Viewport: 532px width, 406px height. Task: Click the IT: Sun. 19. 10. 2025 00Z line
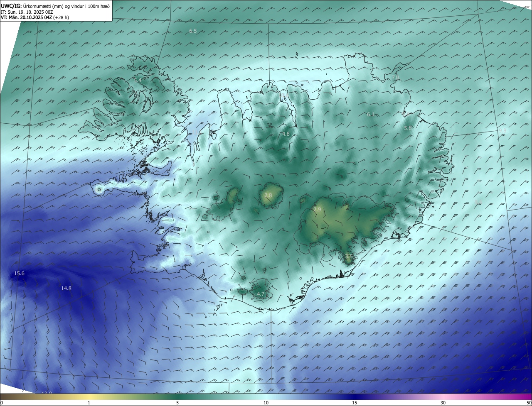click(27, 12)
